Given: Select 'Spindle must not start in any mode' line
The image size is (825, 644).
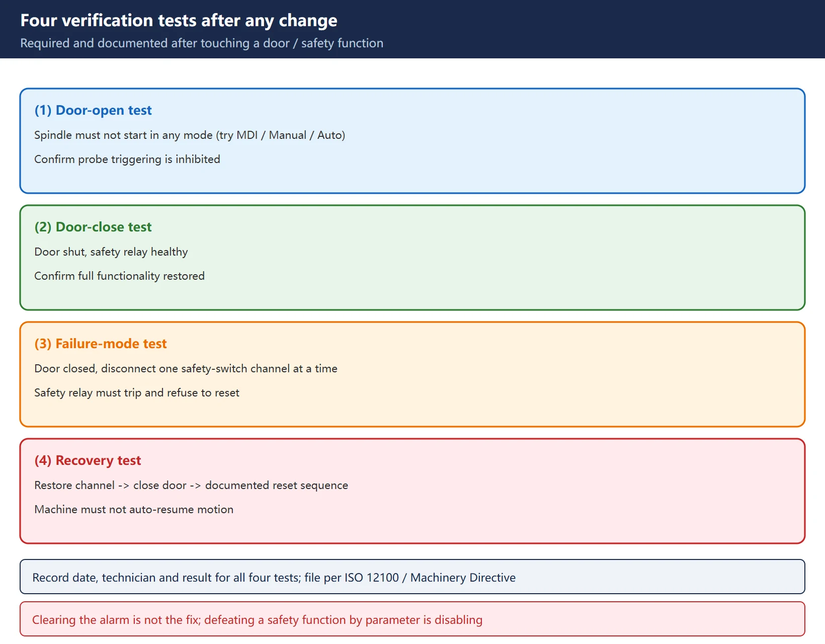Looking at the screenshot, I should pyautogui.click(x=190, y=135).
